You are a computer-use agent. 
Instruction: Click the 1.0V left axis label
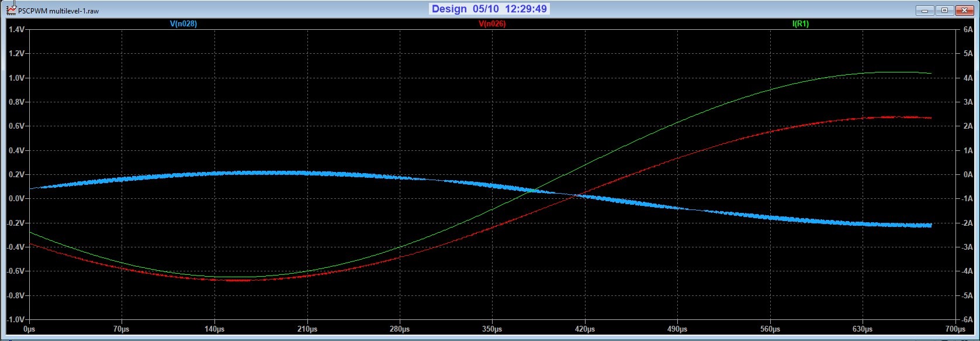(16, 78)
